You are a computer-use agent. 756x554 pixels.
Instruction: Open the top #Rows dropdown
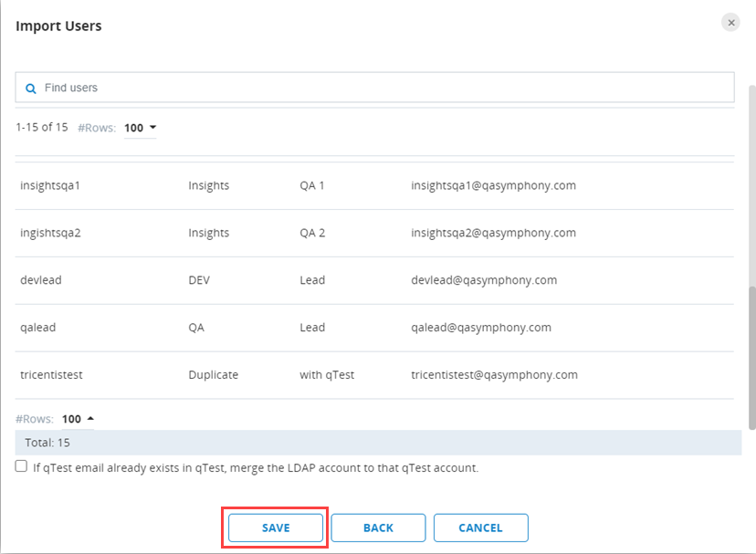[141, 128]
